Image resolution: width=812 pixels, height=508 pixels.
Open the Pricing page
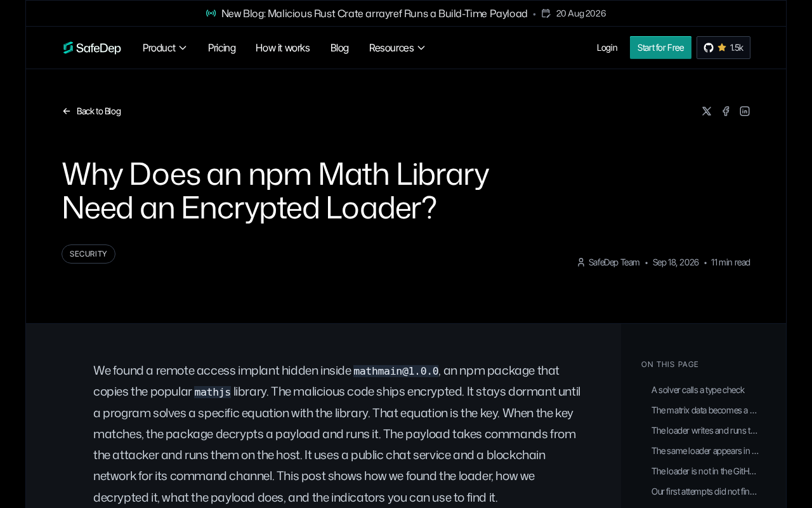(221, 48)
